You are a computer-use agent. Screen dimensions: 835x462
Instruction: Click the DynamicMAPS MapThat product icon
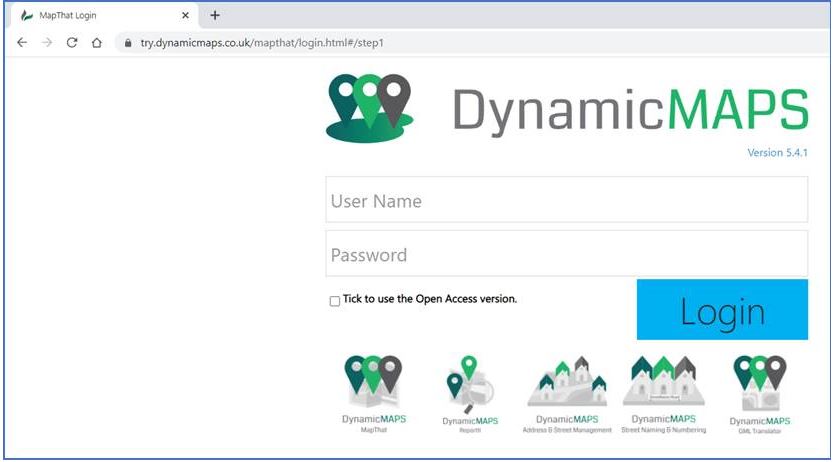coord(373,394)
